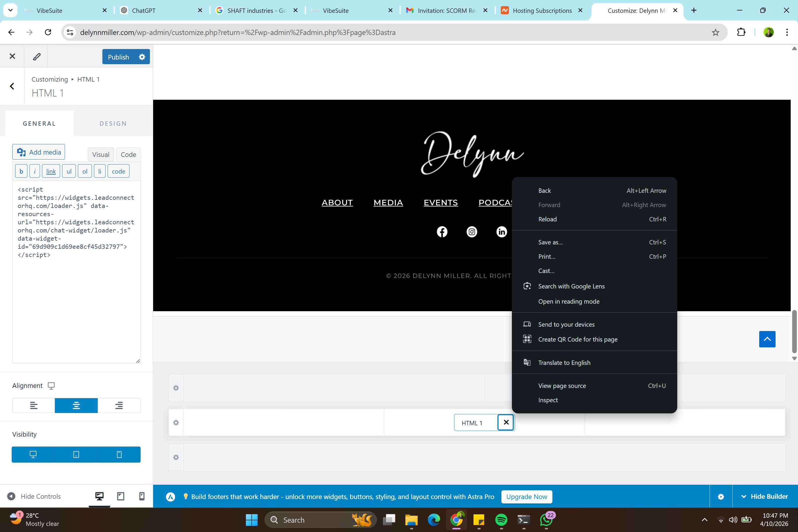Image resolution: width=798 pixels, height=532 pixels.
Task: Set alignment to right
Action: [x=119, y=405]
